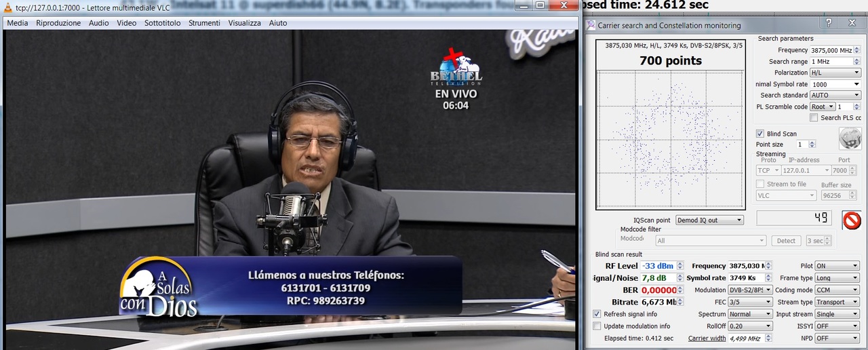Screen dimensions: 868x350
Task: Open the Coding mode CCM dropdown
Action: tap(837, 290)
